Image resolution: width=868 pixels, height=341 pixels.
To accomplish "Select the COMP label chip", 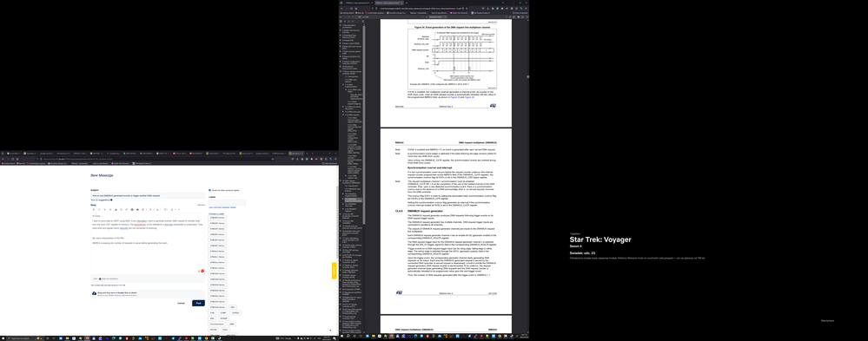I will click(223, 313).
